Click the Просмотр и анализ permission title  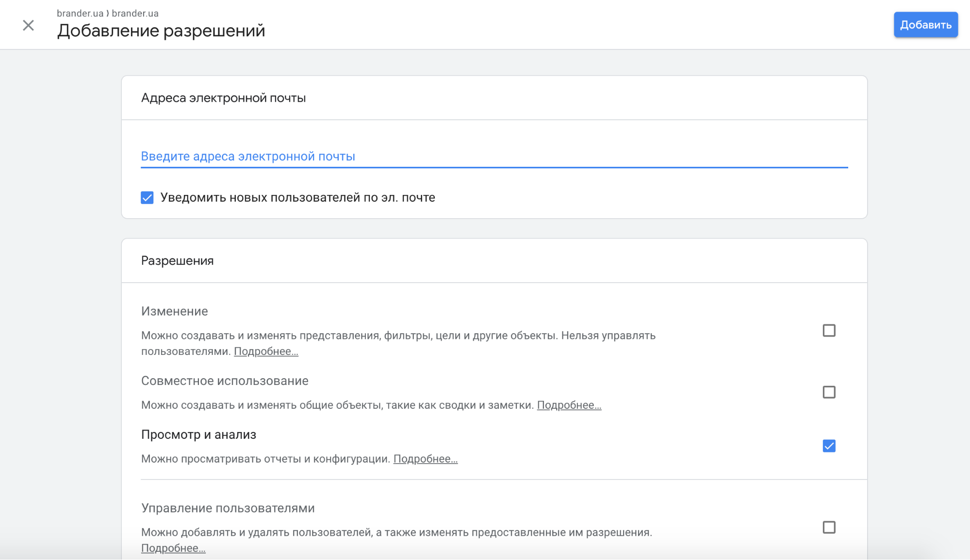[198, 435]
